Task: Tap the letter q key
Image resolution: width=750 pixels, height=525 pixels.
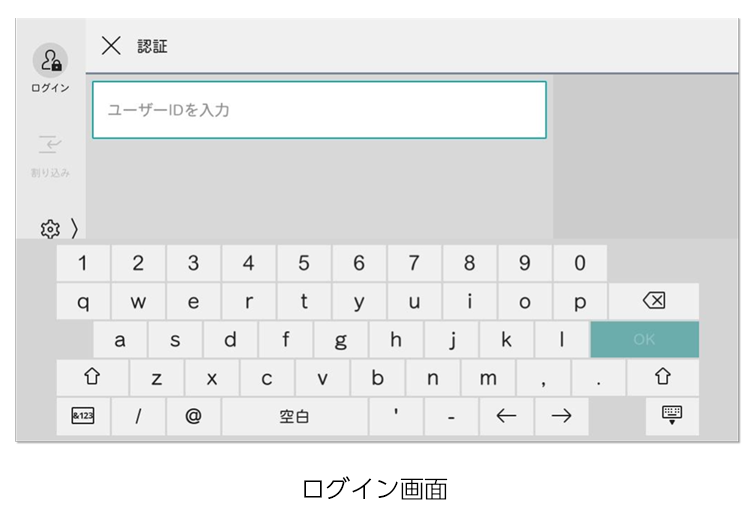Action: (83, 301)
